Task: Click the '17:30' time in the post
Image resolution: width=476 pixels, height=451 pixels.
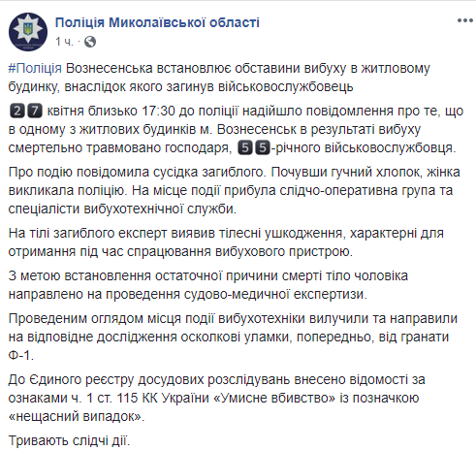Action: click(158, 111)
